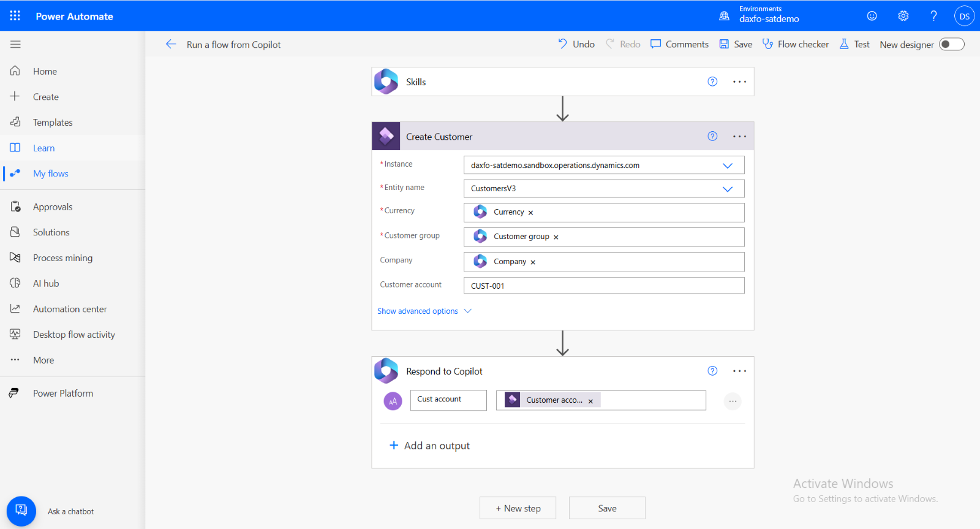Image resolution: width=980 pixels, height=529 pixels.
Task: Open help for Create Customer action
Action: 712,136
